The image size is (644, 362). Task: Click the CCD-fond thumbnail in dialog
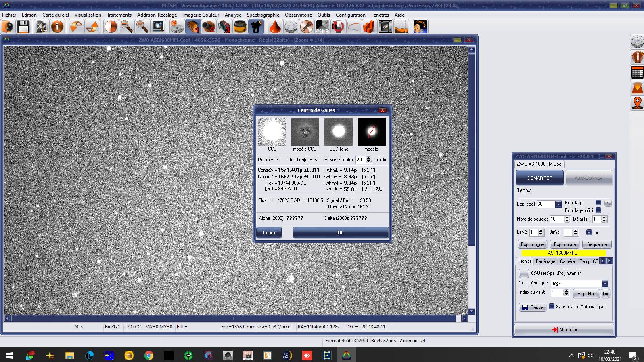click(339, 132)
